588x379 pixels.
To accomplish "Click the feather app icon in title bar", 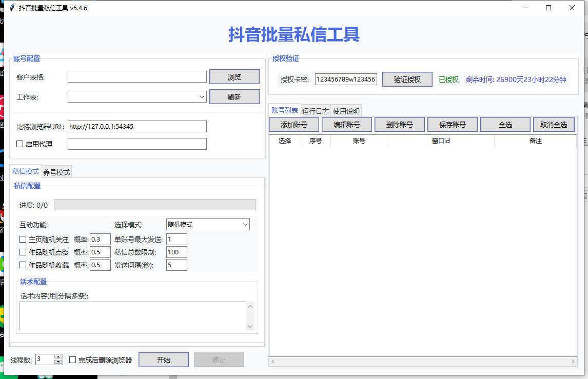I will [x=12, y=8].
